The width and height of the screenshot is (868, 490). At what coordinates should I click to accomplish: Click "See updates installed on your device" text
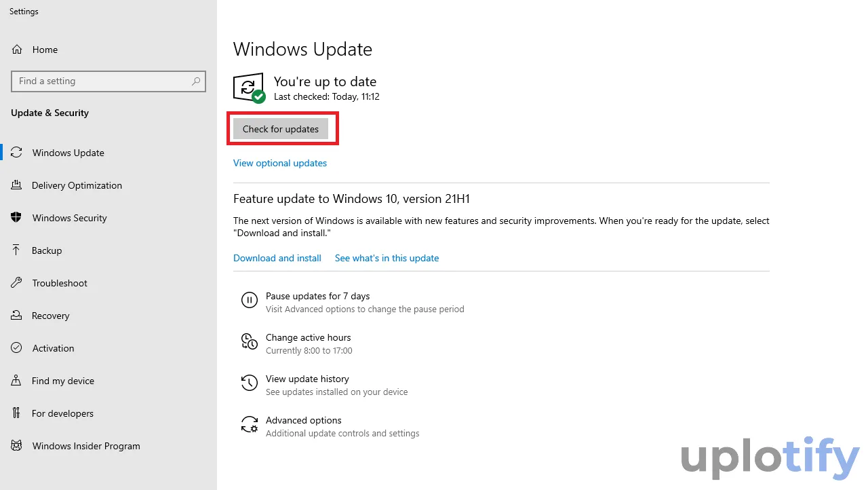(337, 392)
